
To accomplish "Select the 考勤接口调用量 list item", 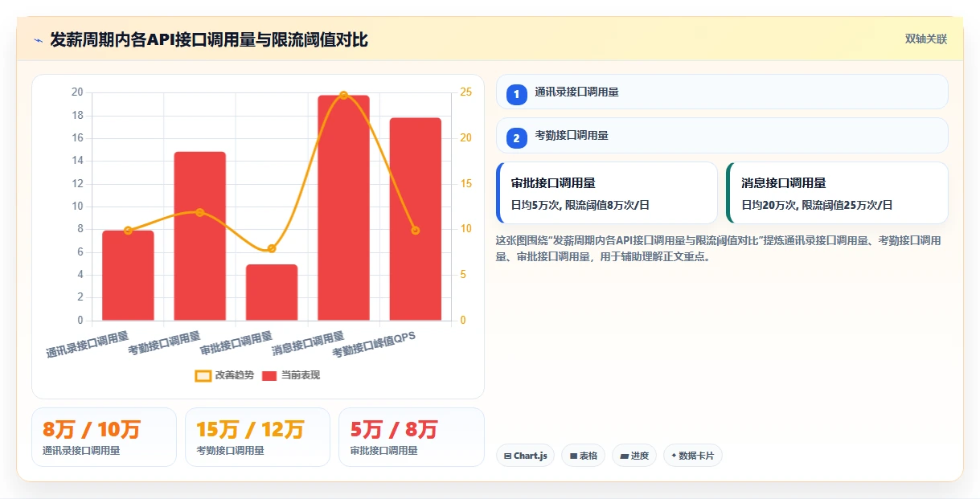I will 722,135.
